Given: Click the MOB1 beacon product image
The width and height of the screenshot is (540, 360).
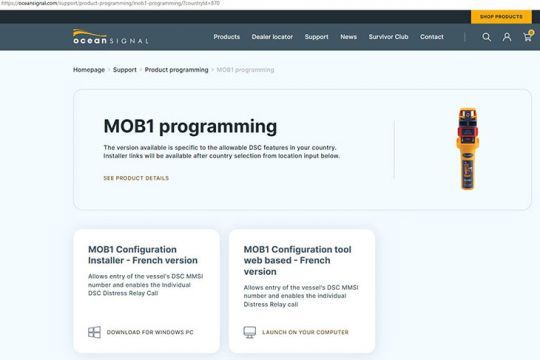Looking at the screenshot, I should 467,149.
